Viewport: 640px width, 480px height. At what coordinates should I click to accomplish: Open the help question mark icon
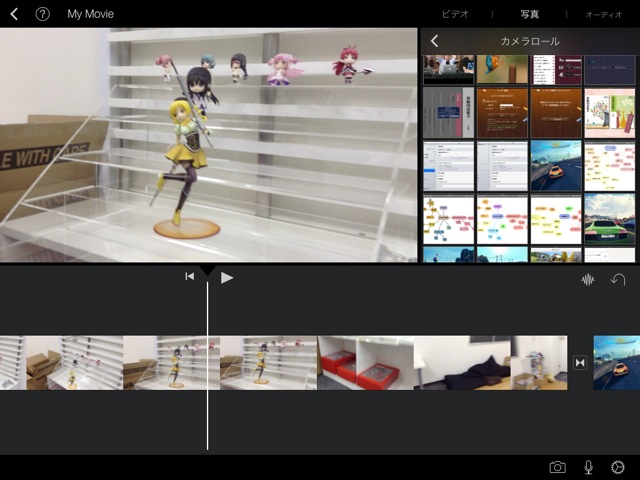point(42,14)
